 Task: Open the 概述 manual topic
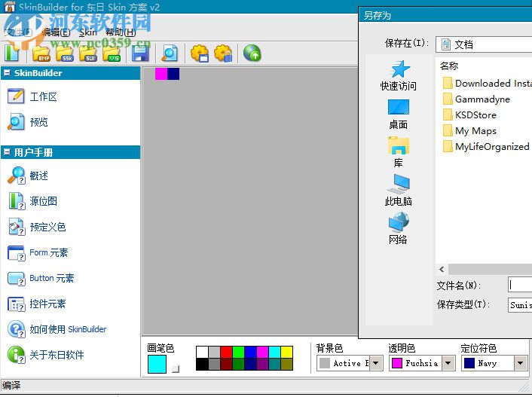[28, 176]
